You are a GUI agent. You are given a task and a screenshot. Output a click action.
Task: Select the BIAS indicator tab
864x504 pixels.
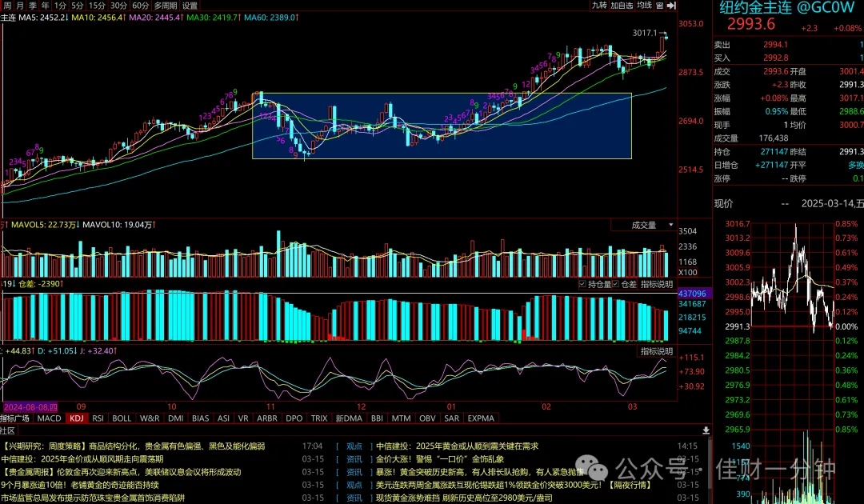pyautogui.click(x=201, y=418)
